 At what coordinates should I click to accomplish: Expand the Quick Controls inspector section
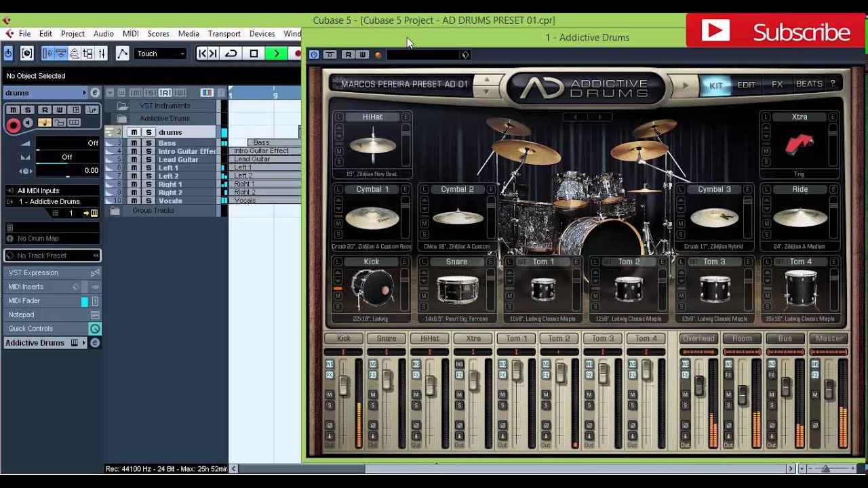pyautogui.click(x=52, y=329)
